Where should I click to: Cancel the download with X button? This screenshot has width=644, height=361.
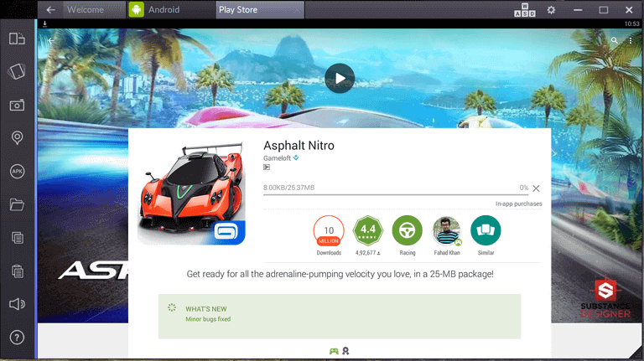[x=536, y=188]
